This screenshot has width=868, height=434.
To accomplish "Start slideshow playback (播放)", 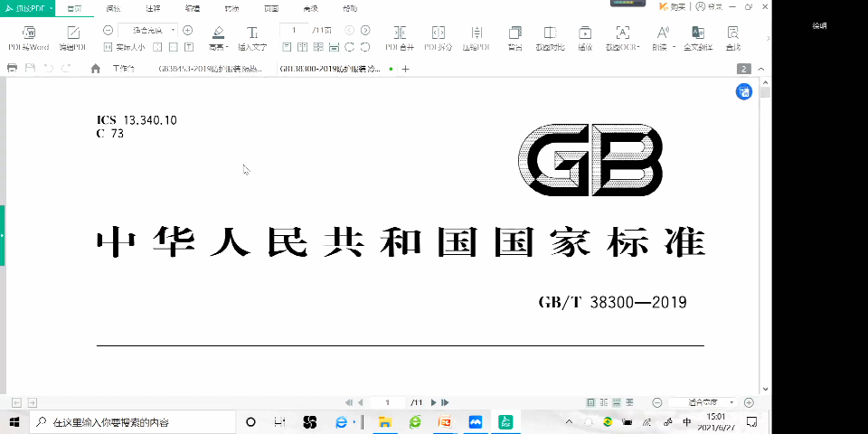I will point(585,38).
